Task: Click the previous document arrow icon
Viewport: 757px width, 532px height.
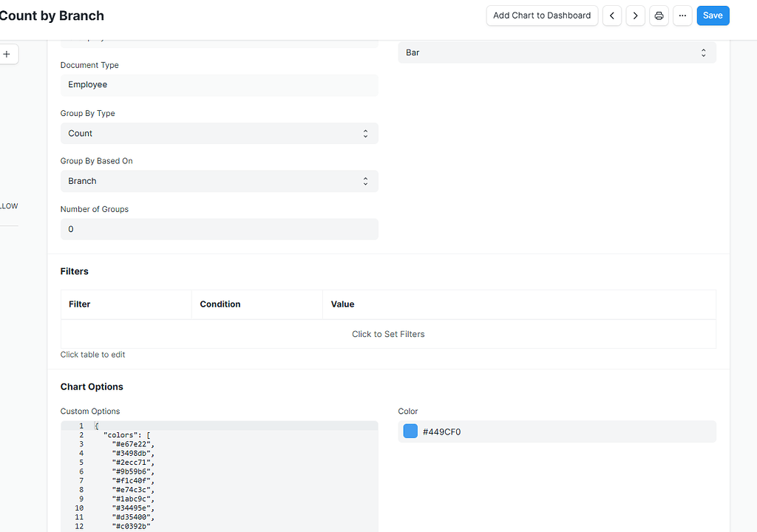Action: tap(611, 16)
